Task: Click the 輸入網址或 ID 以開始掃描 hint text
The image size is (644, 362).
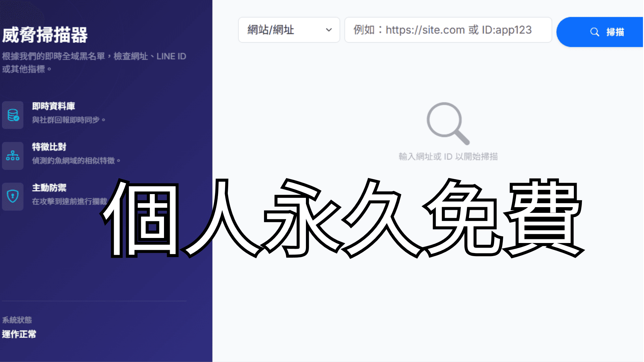Action: [x=448, y=157]
